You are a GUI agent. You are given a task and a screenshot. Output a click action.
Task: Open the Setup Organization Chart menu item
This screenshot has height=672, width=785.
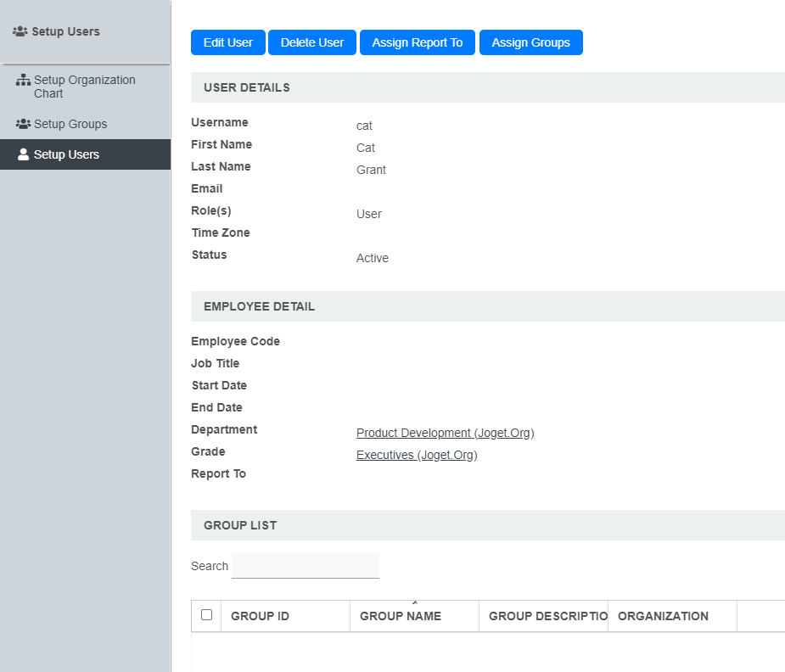[x=84, y=87]
